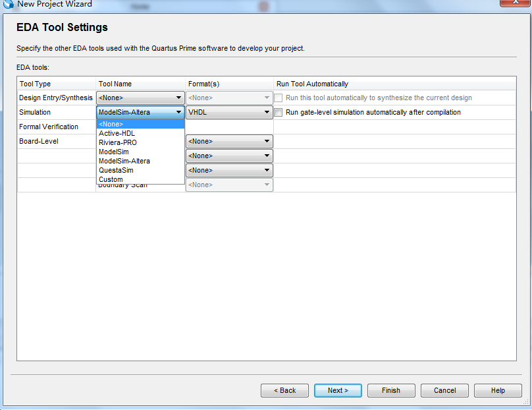Screen dimensions: 532x410
Task: Select <None> in the simulation tool list
Action: 140,124
